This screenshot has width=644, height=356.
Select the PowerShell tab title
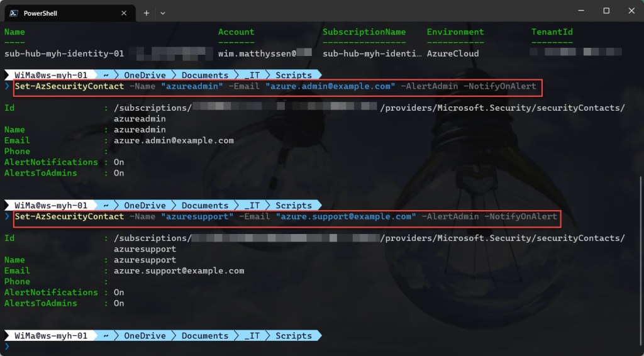40,13
